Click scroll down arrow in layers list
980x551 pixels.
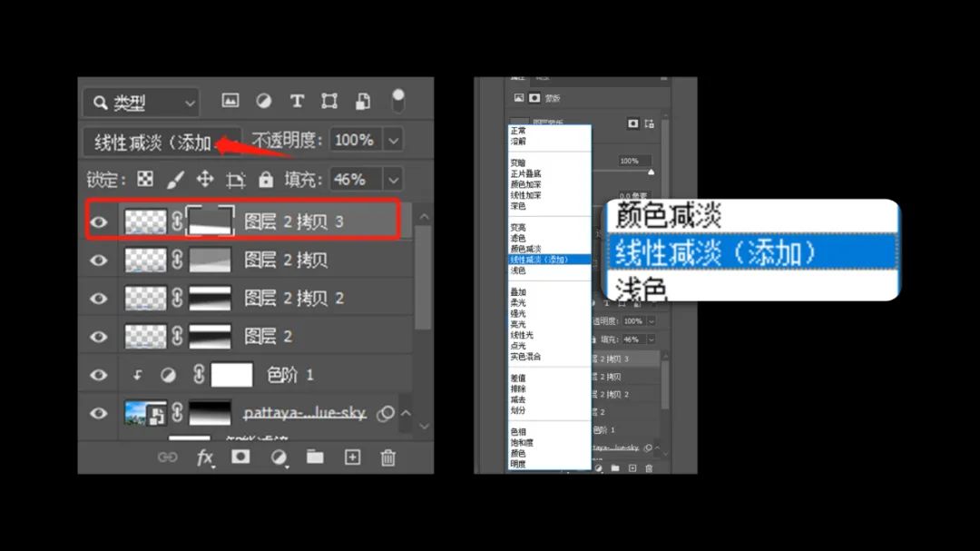(x=424, y=426)
